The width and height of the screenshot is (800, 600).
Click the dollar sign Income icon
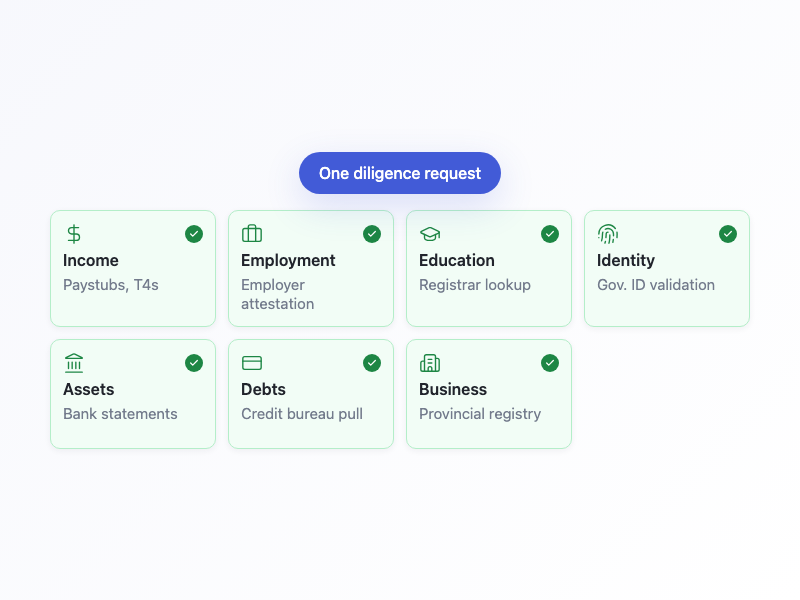click(x=74, y=234)
